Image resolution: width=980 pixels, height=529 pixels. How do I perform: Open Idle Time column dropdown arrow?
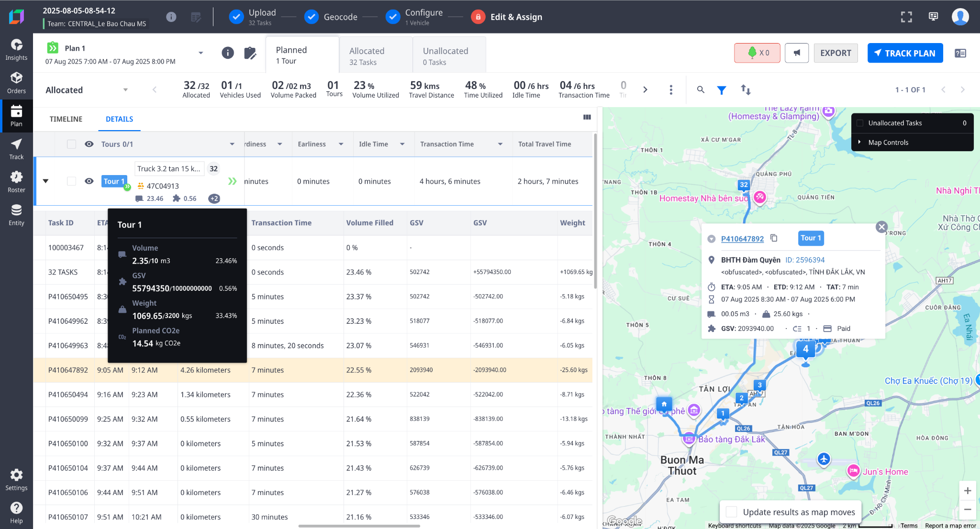click(402, 144)
